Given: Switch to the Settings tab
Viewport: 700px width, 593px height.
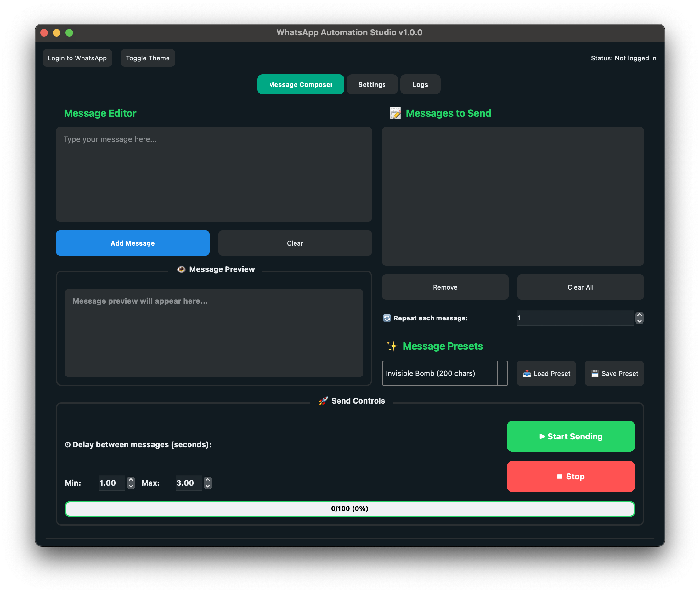Looking at the screenshot, I should click(x=372, y=84).
